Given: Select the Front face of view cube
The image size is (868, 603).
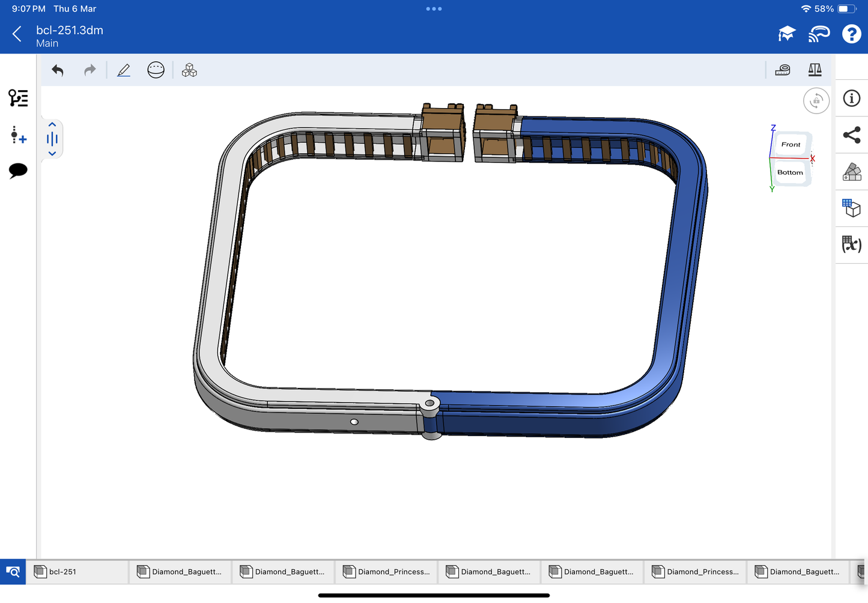Looking at the screenshot, I should 791,145.
